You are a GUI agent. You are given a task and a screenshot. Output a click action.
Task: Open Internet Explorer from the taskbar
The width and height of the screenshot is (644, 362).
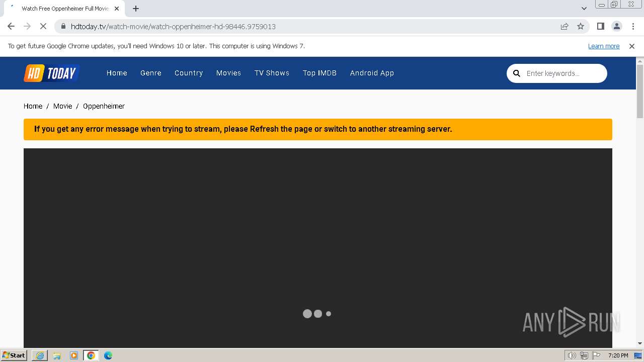[x=40, y=355]
